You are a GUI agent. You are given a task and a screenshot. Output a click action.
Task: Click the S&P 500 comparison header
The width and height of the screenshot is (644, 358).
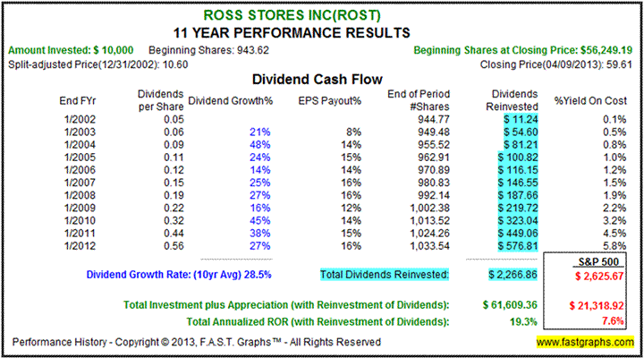tap(598, 262)
